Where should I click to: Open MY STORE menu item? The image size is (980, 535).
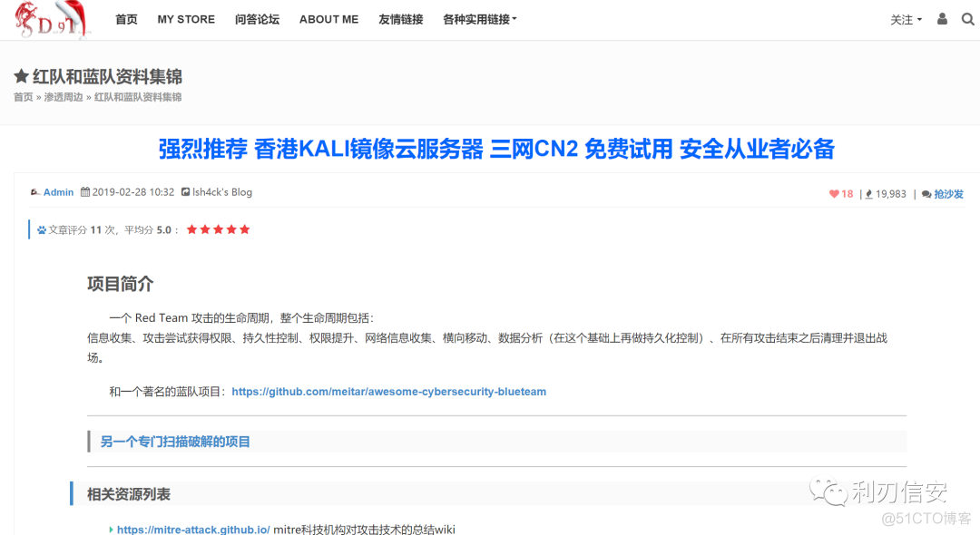[x=186, y=19]
